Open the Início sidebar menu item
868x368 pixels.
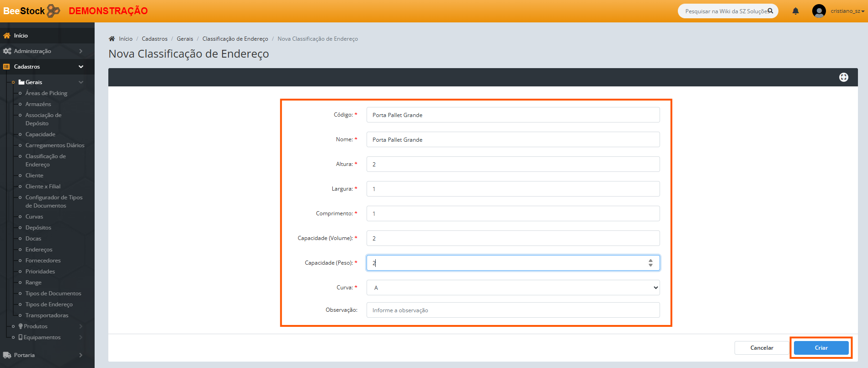point(21,36)
